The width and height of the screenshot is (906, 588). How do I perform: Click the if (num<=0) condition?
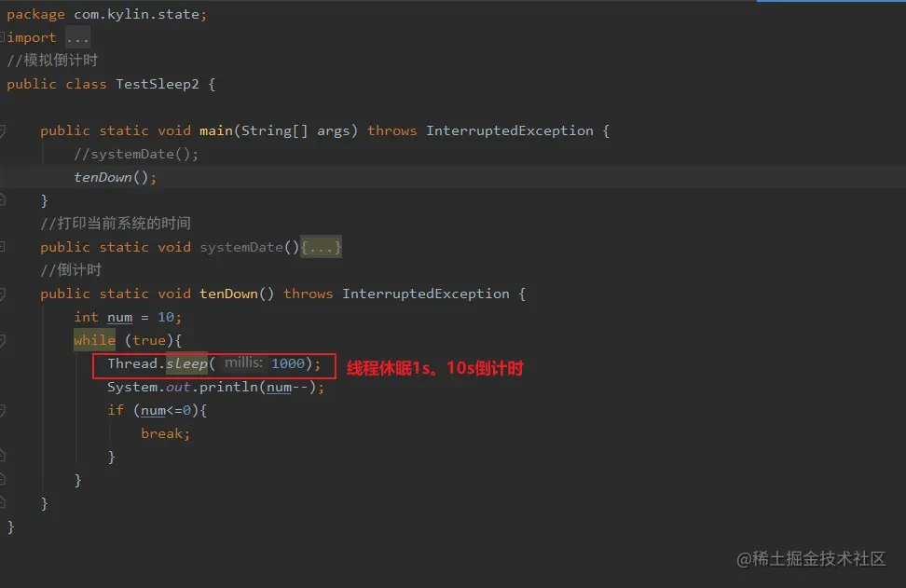(157, 410)
